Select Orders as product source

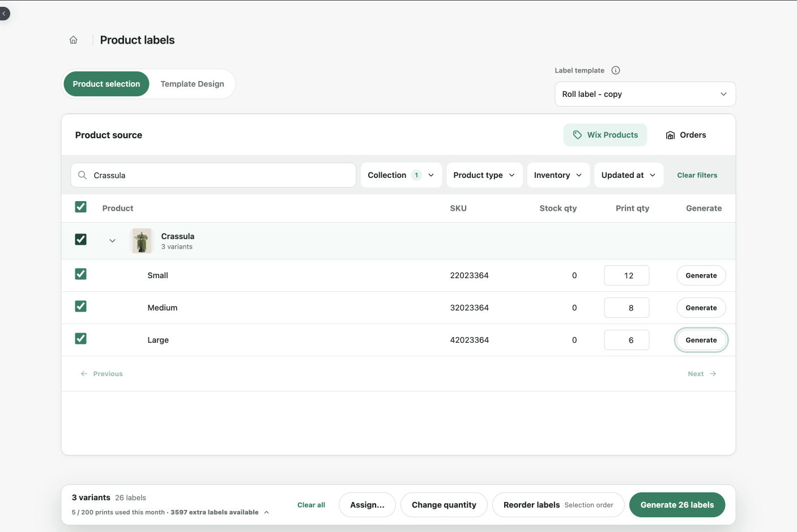tap(685, 135)
